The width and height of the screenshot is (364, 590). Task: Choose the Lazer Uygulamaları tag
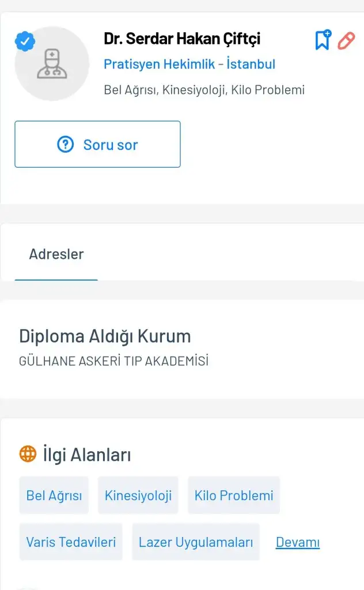[196, 542]
